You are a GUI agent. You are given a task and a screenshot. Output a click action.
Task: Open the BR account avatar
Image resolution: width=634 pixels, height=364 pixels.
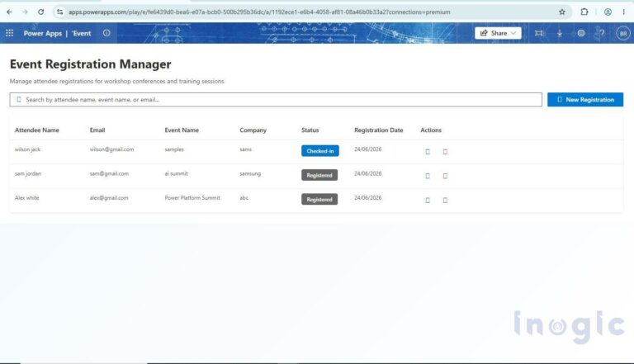pos(623,34)
